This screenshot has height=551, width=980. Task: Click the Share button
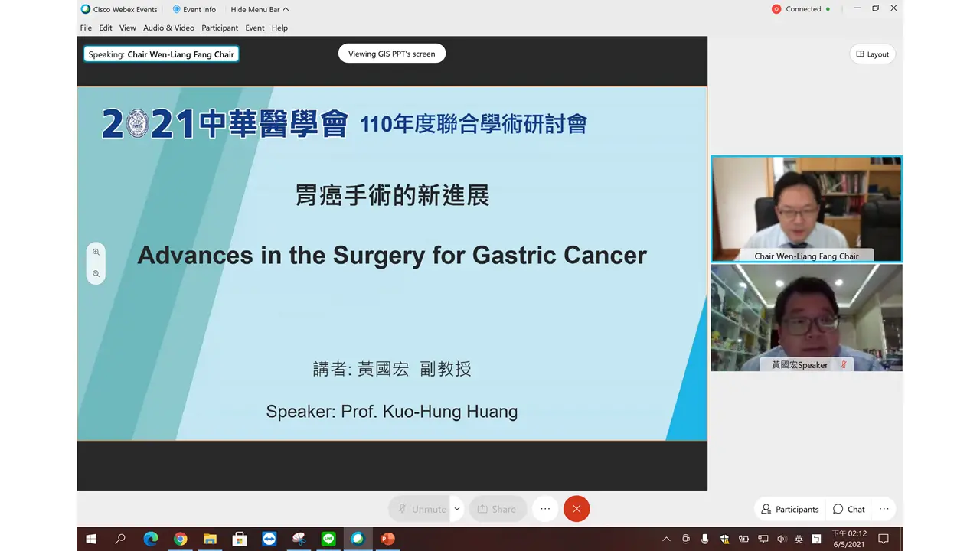pyautogui.click(x=496, y=509)
